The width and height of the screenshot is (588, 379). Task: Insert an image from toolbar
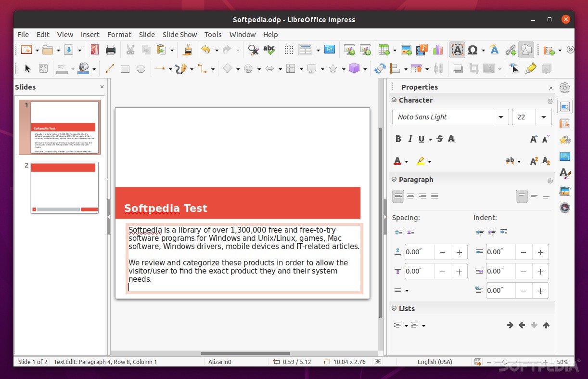coord(406,50)
